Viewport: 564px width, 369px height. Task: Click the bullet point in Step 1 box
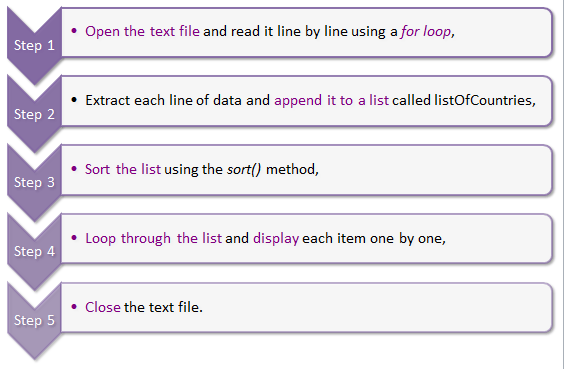74,31
